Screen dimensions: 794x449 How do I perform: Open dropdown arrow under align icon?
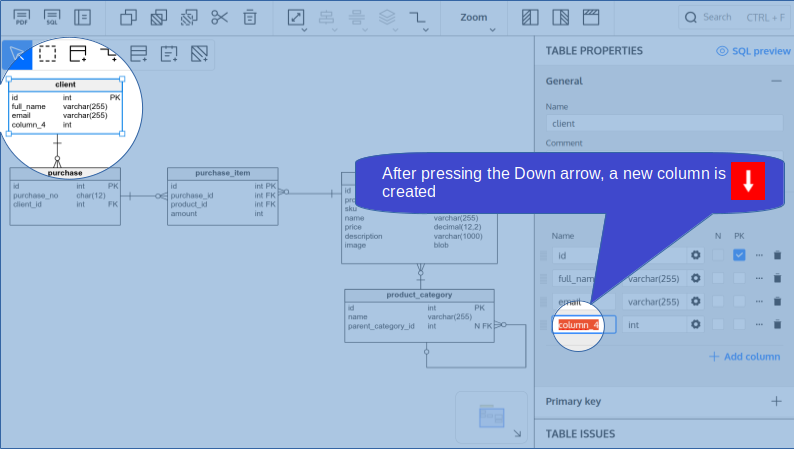click(x=334, y=30)
